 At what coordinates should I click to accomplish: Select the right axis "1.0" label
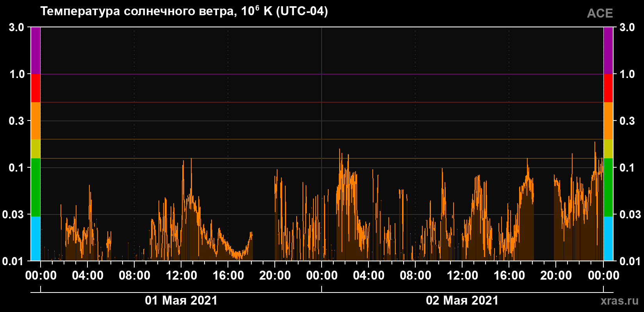(x=627, y=74)
